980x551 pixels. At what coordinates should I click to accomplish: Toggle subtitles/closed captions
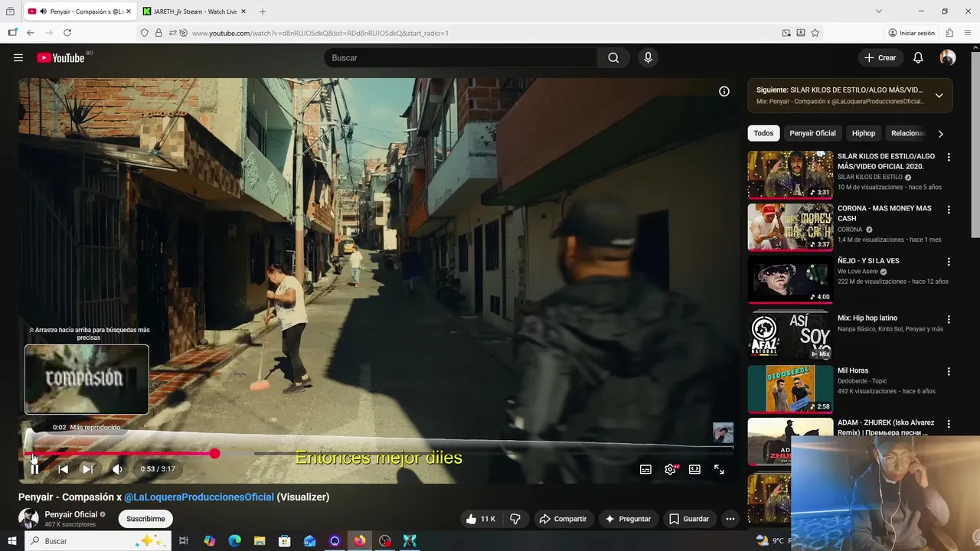click(x=645, y=469)
